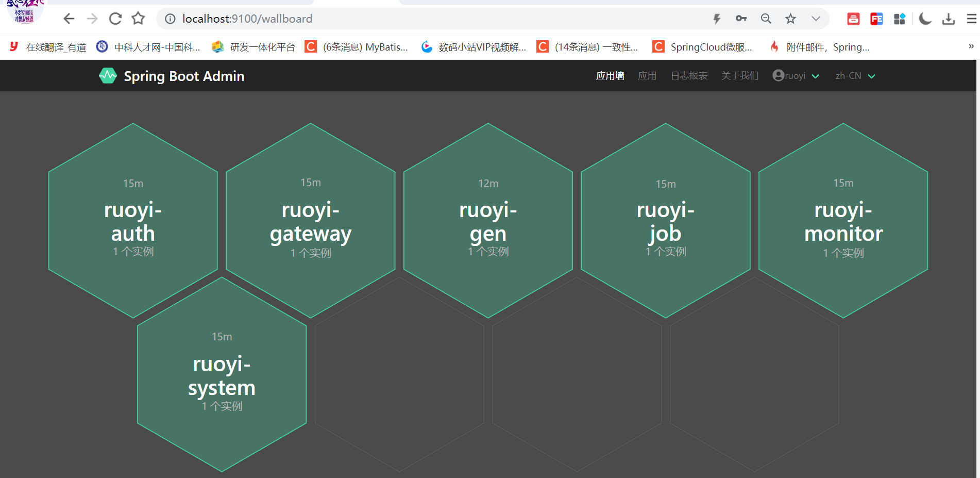Open the MyBatis bookmark

357,47
